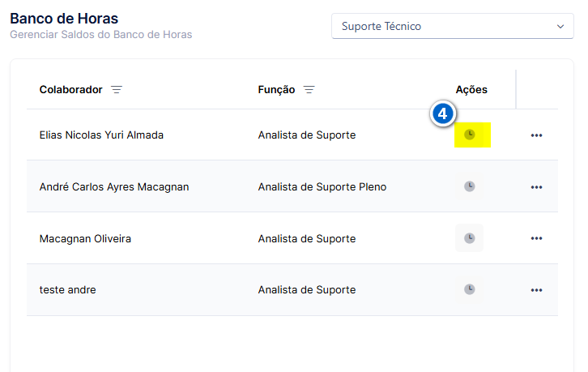The width and height of the screenshot is (588, 372).
Task: Open hour bank clock for Elias Nicolas
Action: tap(470, 135)
